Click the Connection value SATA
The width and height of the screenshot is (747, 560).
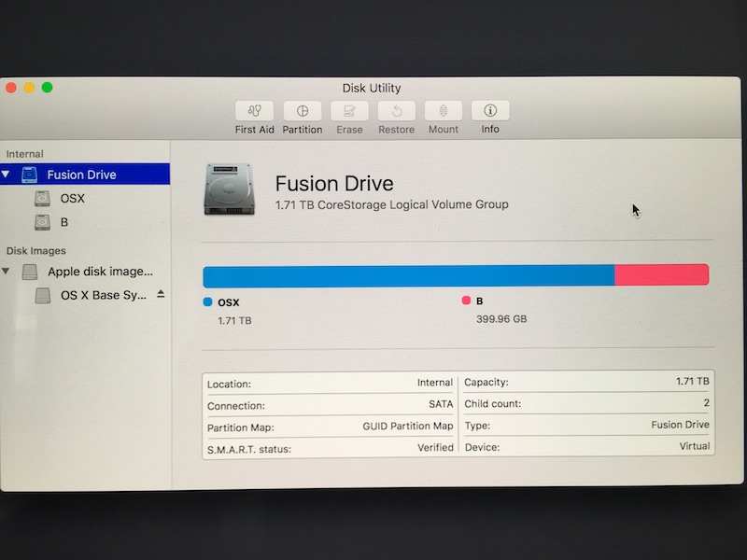coord(441,404)
